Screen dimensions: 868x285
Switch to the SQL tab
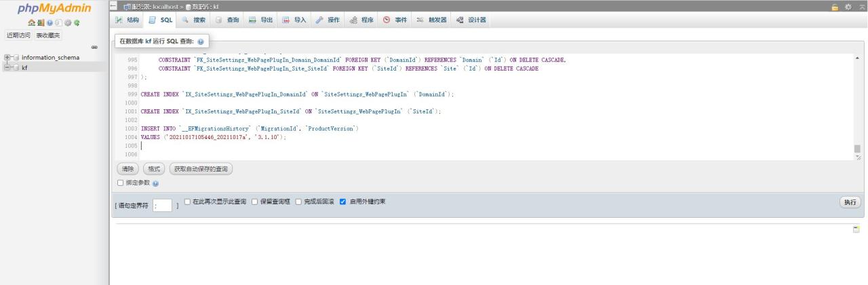click(160, 20)
